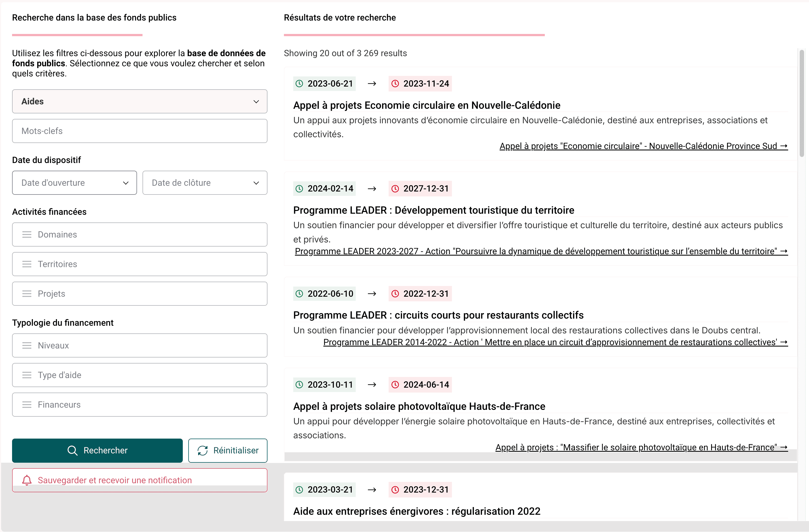This screenshot has width=809, height=532.
Task: Click title Programme LEADER : circuits courts
Action: (438, 315)
